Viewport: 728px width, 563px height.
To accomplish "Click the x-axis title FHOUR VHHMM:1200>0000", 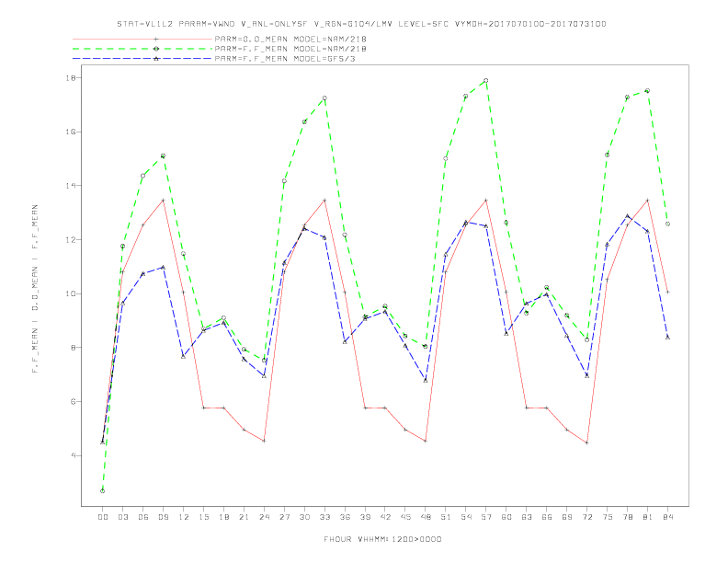I will [x=382, y=539].
